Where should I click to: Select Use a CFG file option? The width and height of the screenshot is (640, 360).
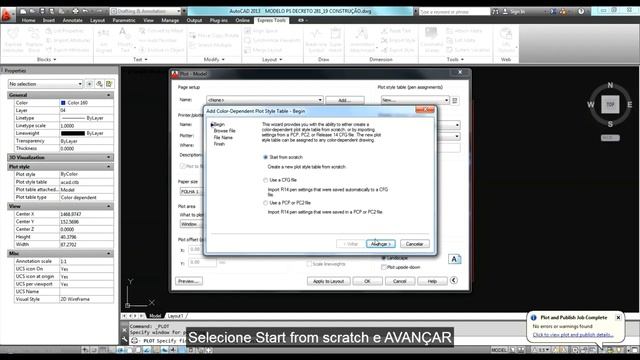(266, 180)
